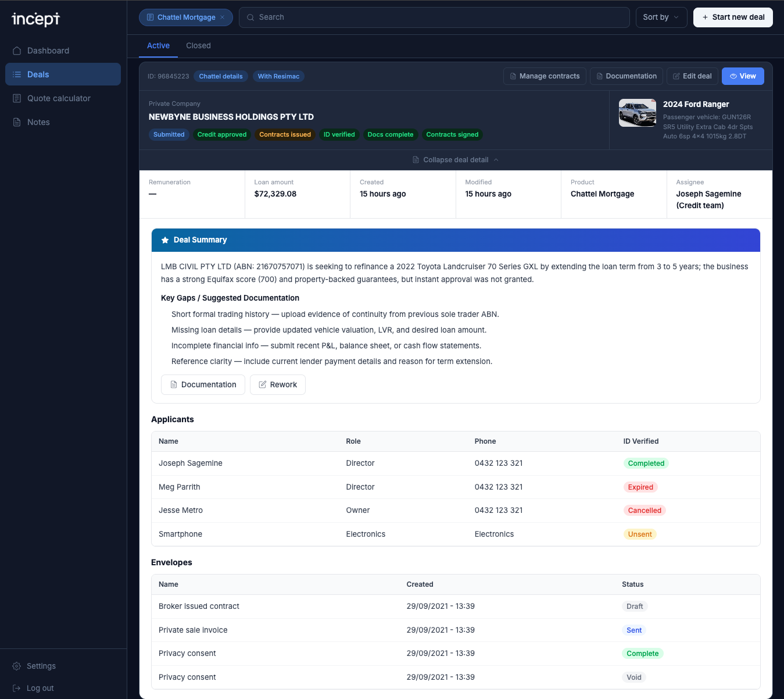Click the Draft envelope status

635,607
